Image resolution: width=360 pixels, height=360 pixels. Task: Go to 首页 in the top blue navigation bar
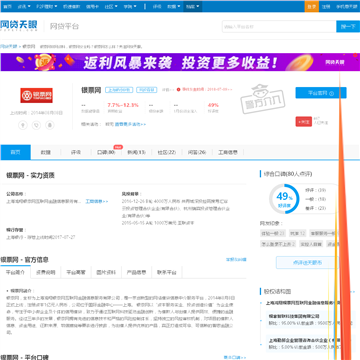click(x=7, y=6)
